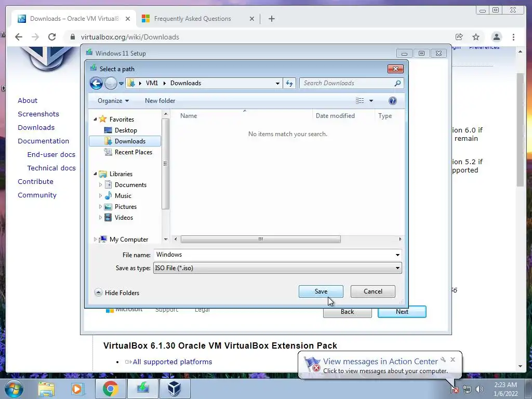Click the All supported platforms link
This screenshot has width=532, height=399.
pos(172,362)
